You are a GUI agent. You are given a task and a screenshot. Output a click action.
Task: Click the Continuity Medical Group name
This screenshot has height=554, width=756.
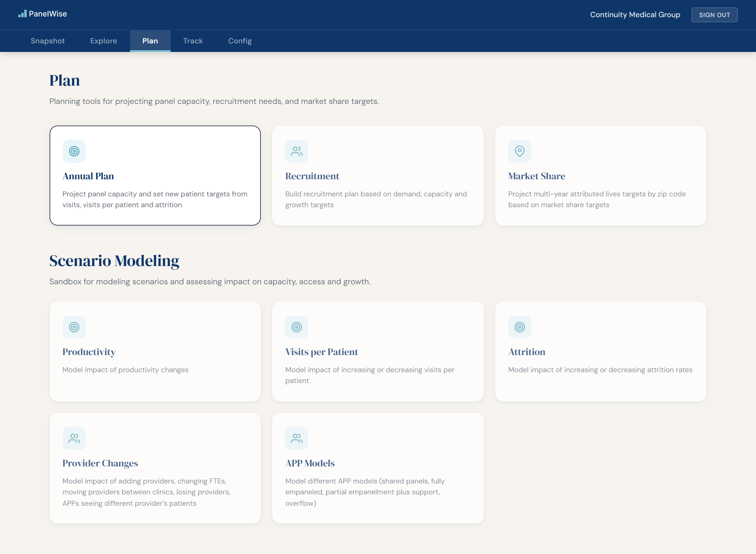635,15
